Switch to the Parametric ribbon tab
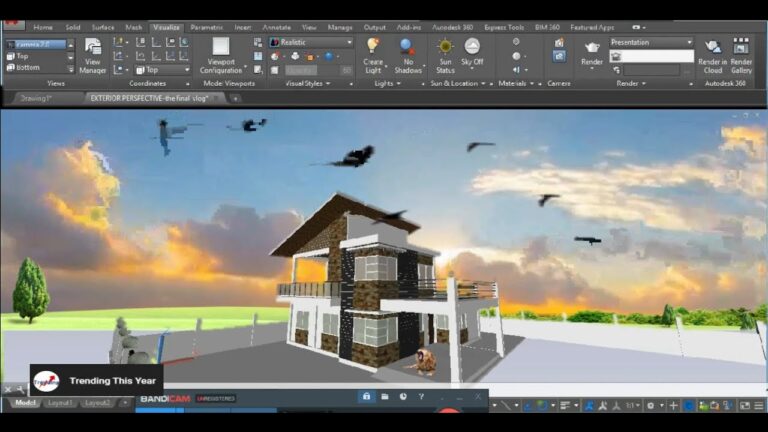Screen dimensions: 768x432 (x=206, y=27)
